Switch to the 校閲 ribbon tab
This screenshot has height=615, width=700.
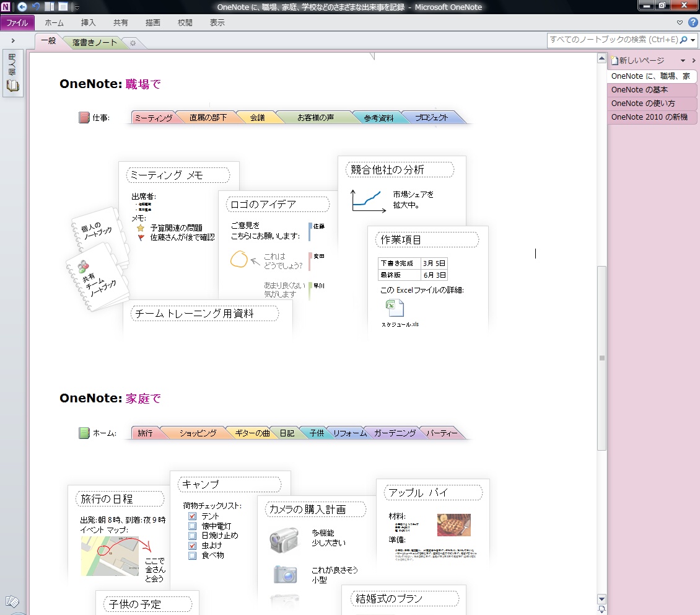pyautogui.click(x=185, y=23)
